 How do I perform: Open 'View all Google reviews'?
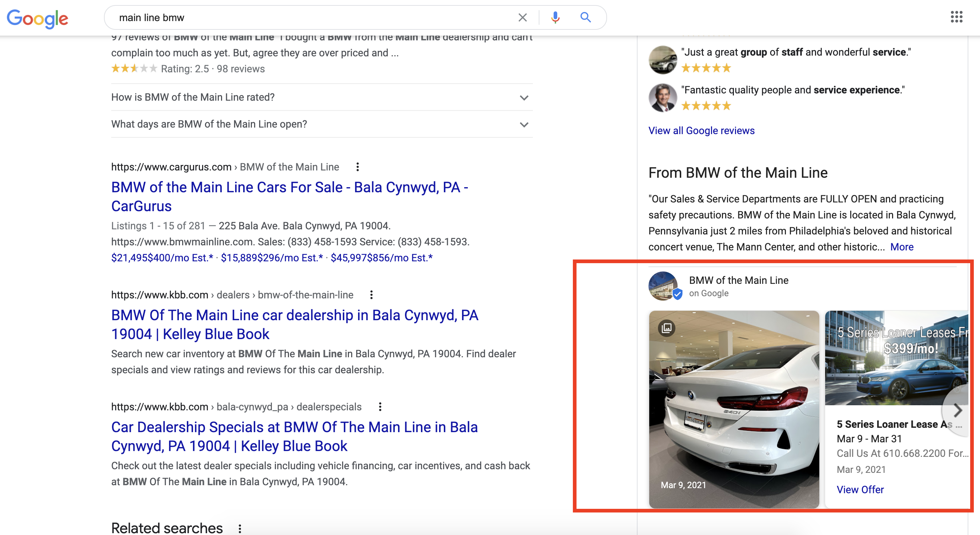click(701, 130)
